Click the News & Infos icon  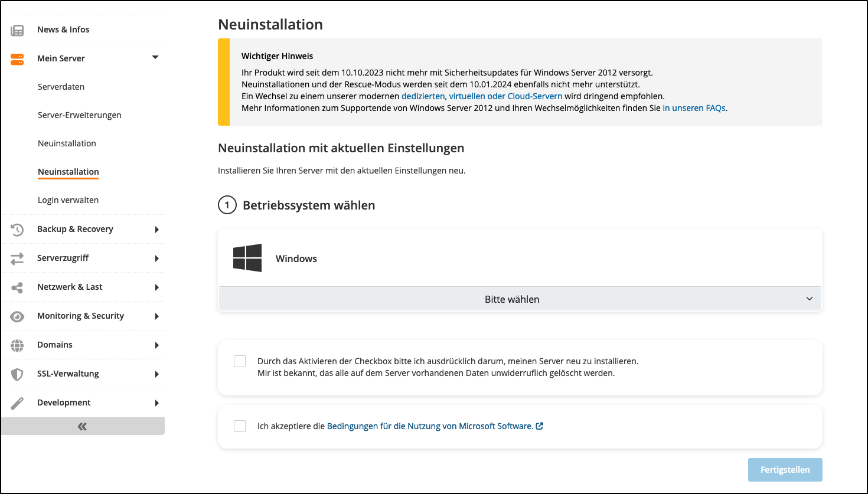click(x=18, y=29)
